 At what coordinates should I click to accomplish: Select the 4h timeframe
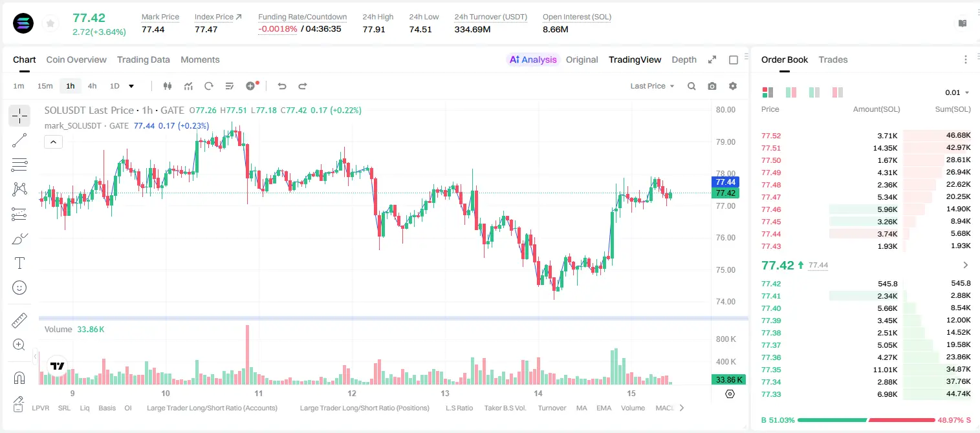pos(92,86)
